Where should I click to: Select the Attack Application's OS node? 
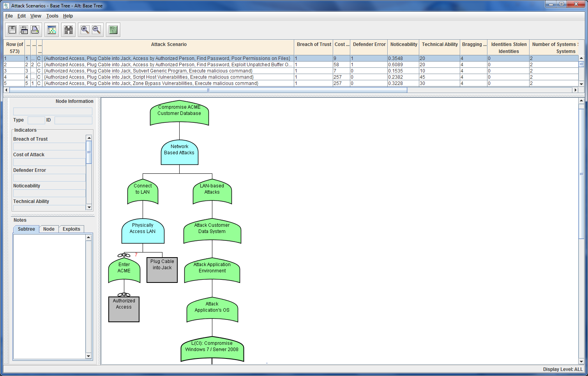click(212, 310)
